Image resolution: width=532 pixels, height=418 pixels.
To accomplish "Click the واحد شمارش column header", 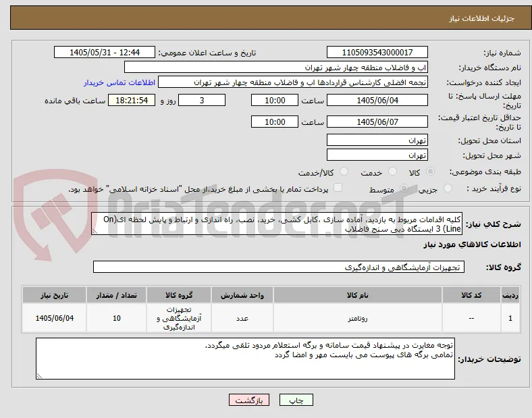I will [x=242, y=295].
